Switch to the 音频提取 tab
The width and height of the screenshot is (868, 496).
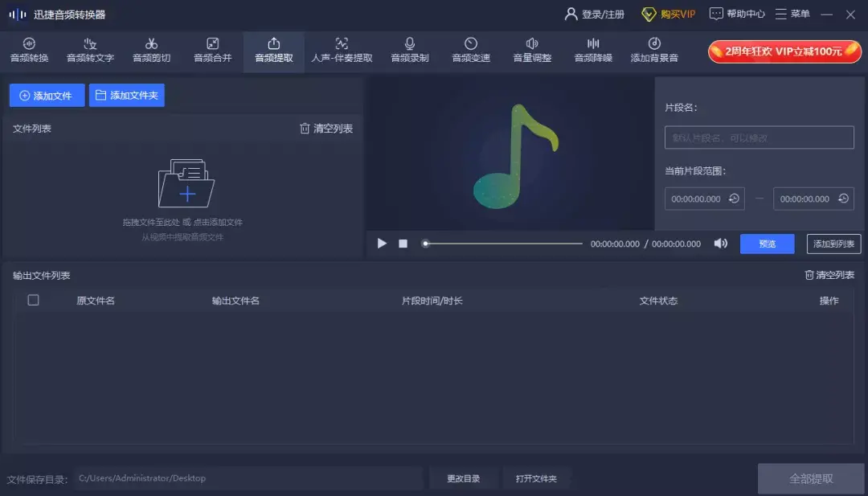pos(272,51)
